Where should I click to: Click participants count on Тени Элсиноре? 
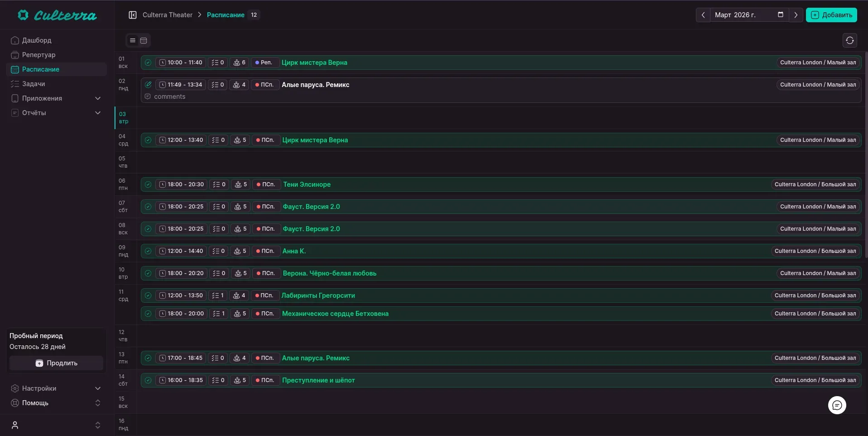pos(240,184)
